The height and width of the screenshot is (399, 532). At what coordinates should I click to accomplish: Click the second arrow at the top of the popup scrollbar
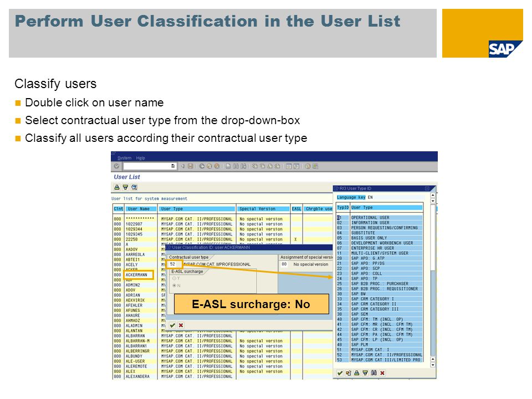tap(433, 201)
